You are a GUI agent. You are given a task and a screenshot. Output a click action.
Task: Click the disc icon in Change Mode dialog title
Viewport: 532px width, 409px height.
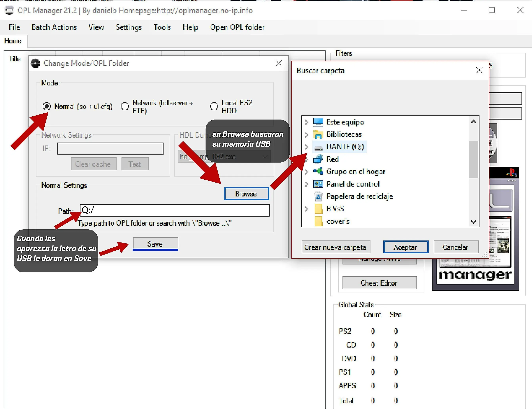35,63
